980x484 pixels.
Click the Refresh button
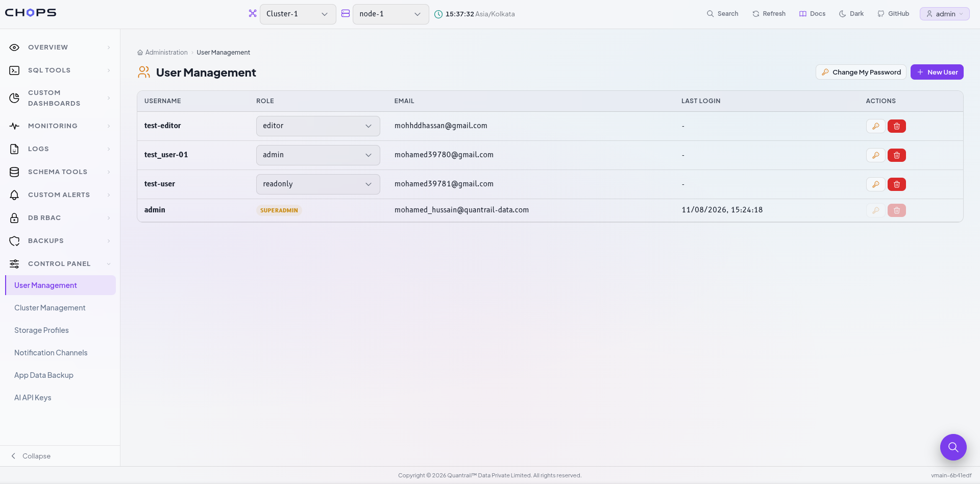click(769, 14)
